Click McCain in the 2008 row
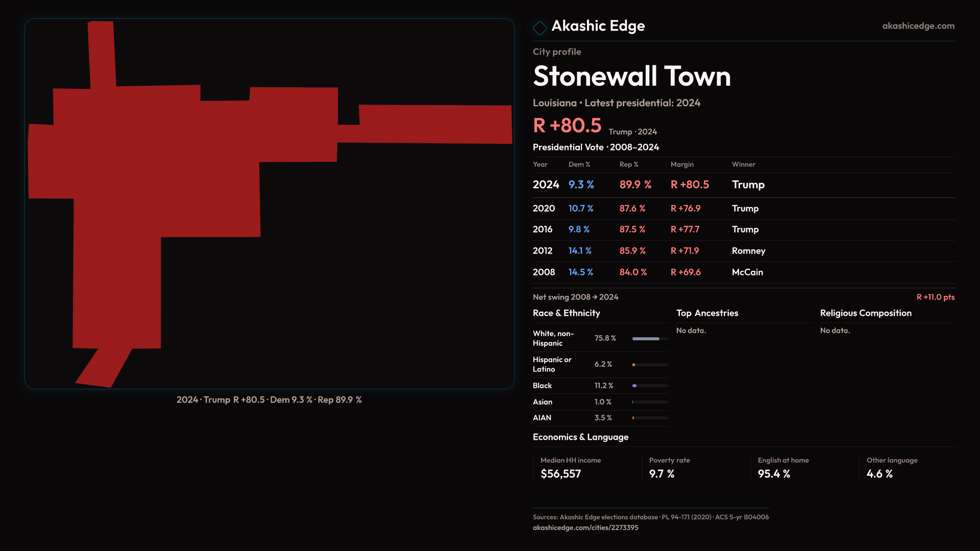The height and width of the screenshot is (551, 980). click(x=747, y=272)
